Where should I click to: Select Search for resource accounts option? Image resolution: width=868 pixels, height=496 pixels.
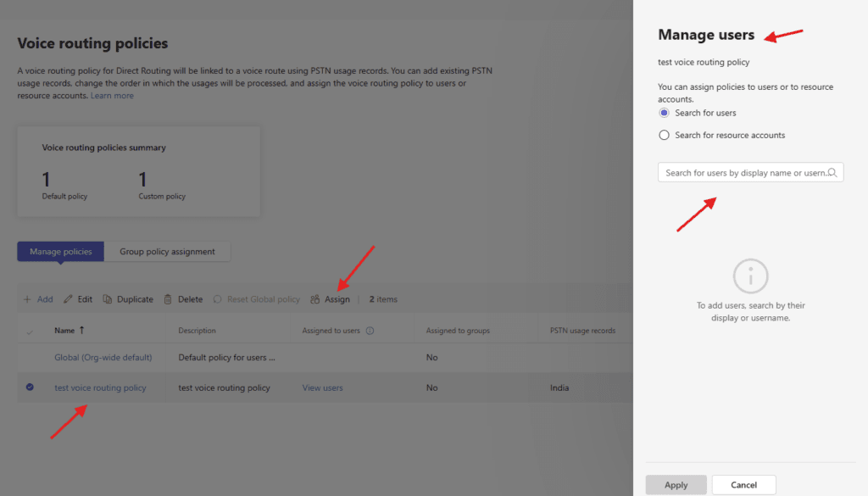click(665, 135)
